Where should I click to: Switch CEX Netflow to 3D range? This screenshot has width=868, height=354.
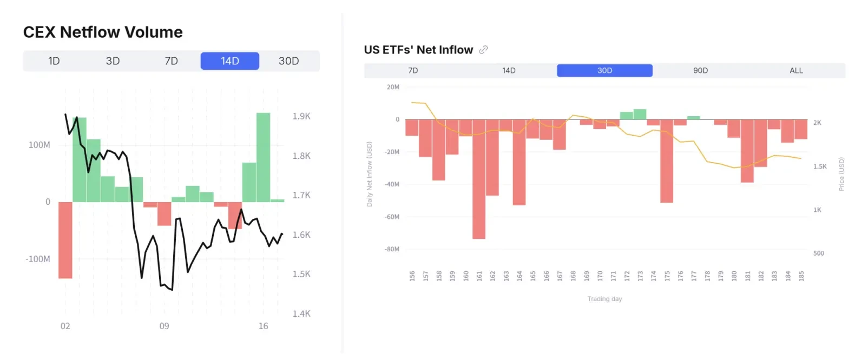click(113, 61)
